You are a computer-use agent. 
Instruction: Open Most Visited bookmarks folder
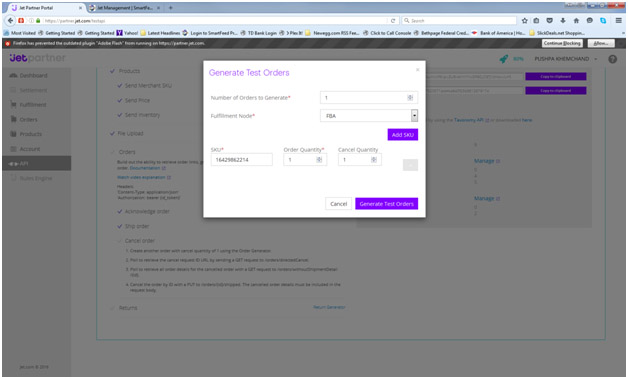click(20, 33)
